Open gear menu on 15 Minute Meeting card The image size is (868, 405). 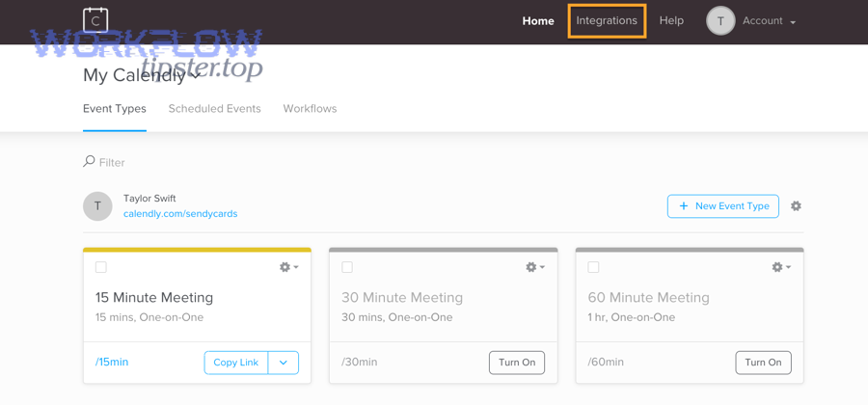tap(289, 267)
